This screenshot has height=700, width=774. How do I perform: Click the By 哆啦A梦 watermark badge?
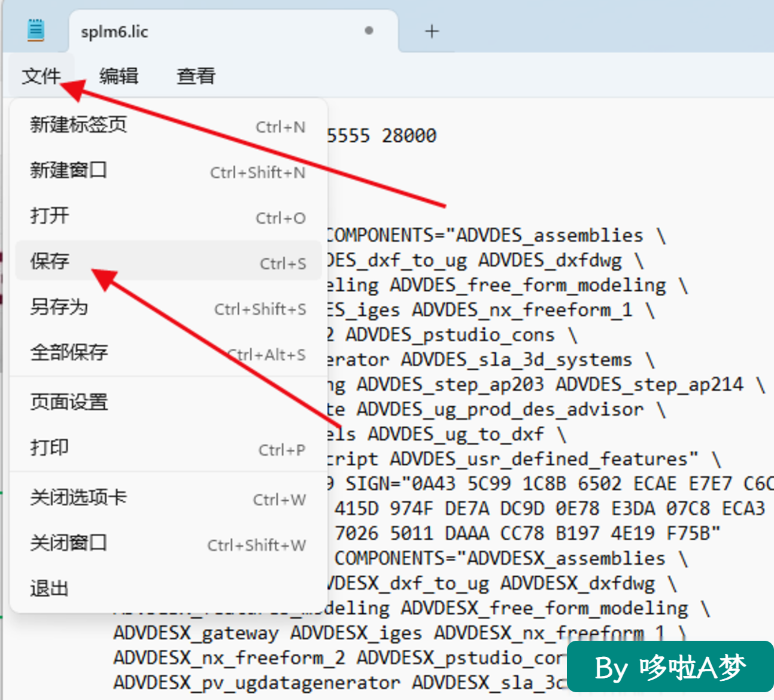pyautogui.click(x=670, y=667)
